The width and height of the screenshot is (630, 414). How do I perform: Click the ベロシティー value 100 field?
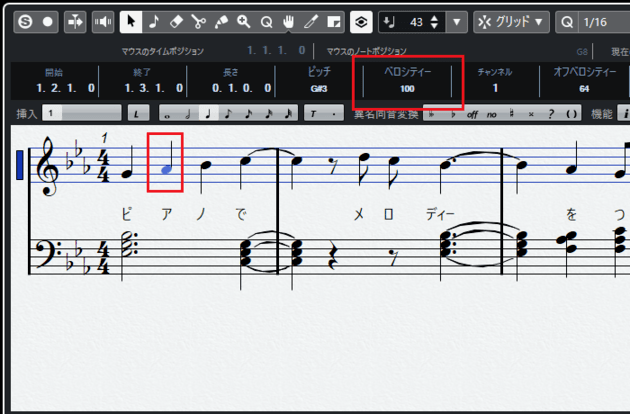click(407, 89)
